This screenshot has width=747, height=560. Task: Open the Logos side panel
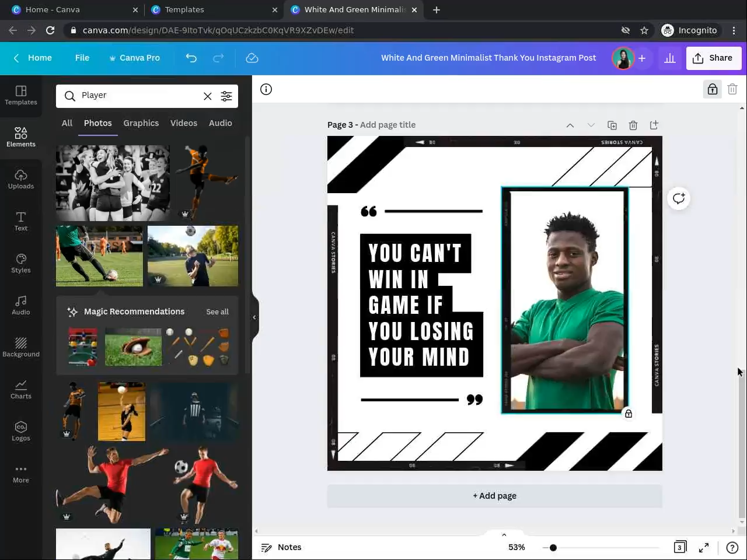point(21,431)
